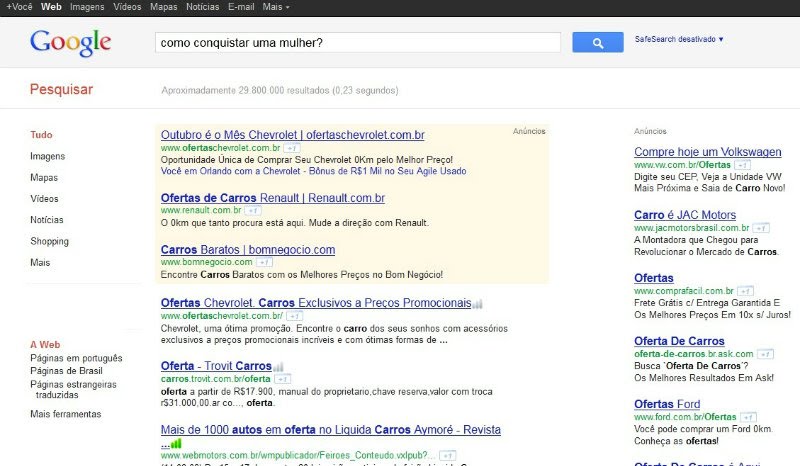Open Ofertas Chevrolet Carros Exclusivos result

point(316,303)
